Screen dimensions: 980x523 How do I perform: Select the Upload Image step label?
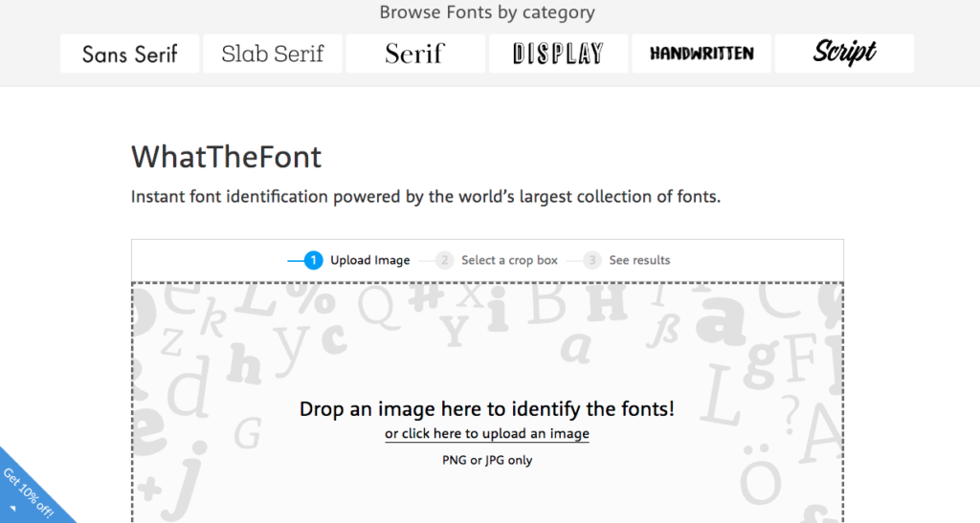(x=369, y=260)
